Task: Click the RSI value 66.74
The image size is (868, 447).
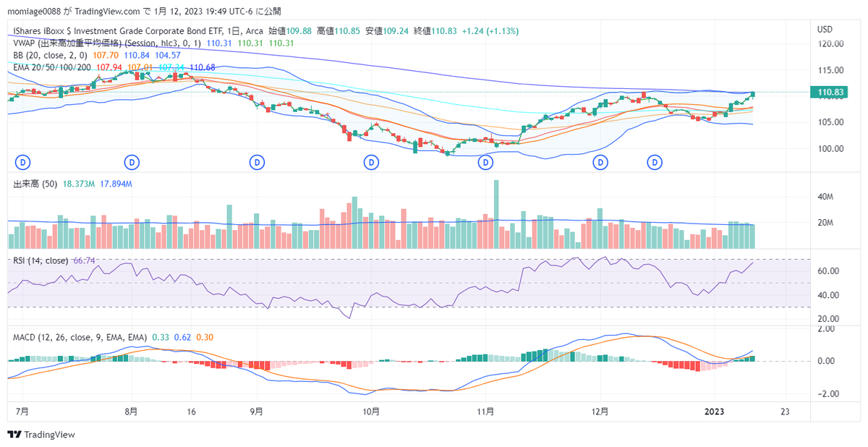Action: pyautogui.click(x=85, y=260)
